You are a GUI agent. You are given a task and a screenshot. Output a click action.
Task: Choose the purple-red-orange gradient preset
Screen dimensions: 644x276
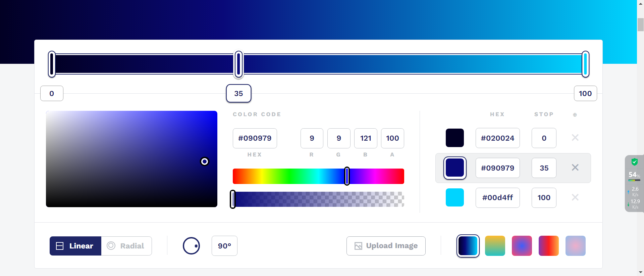(x=548, y=246)
